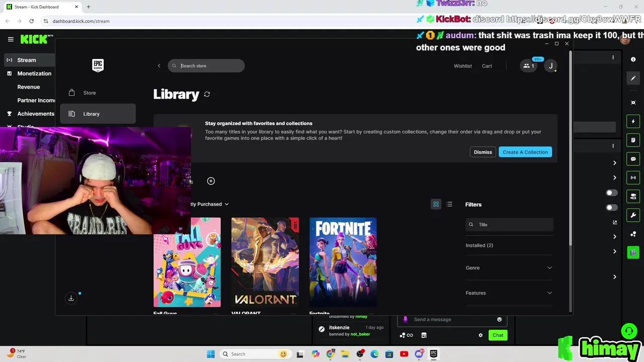Screen dimensions: 644x362
Task: Open the info icon in Kick sidebar
Action: click(x=633, y=59)
